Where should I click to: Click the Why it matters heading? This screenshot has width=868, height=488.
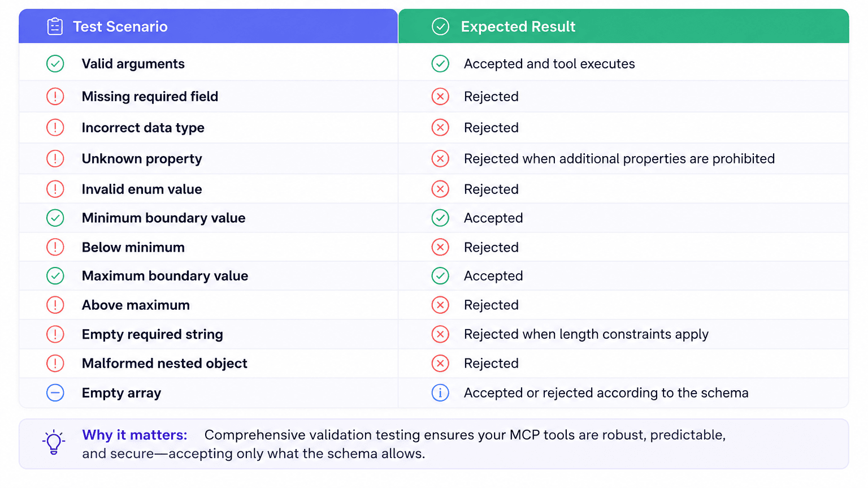click(134, 435)
